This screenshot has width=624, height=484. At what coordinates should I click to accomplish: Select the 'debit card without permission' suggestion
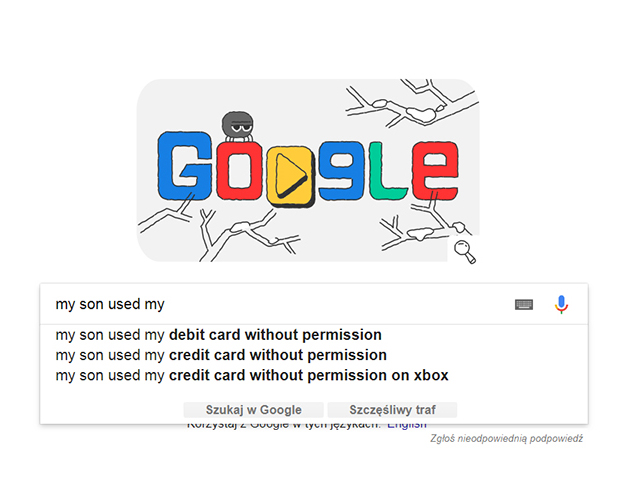pyautogui.click(x=218, y=335)
